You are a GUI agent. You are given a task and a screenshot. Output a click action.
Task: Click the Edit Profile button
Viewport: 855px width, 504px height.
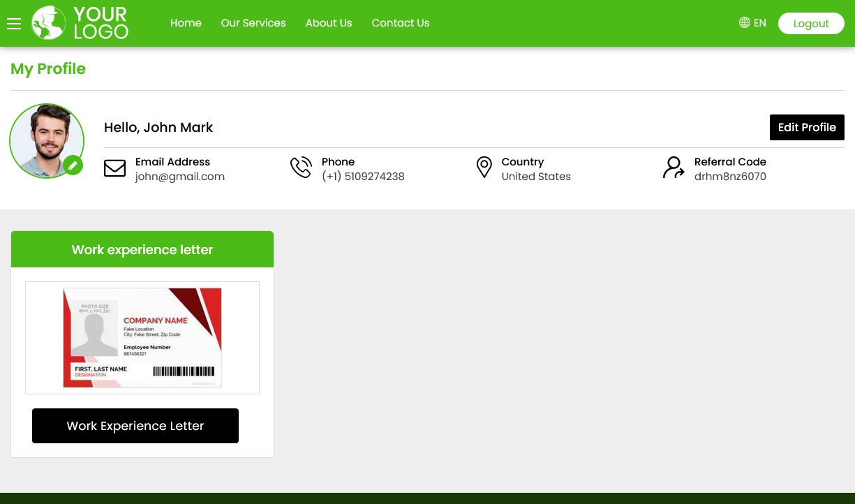[807, 127]
